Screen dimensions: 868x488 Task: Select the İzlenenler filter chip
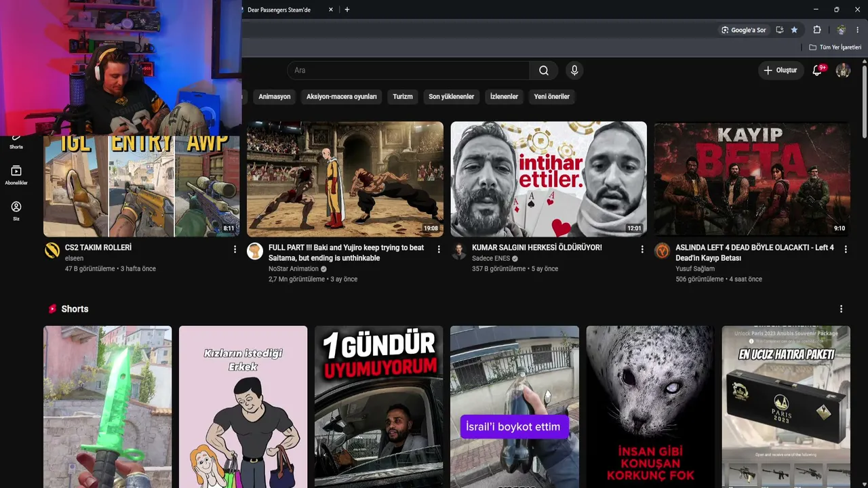click(504, 97)
